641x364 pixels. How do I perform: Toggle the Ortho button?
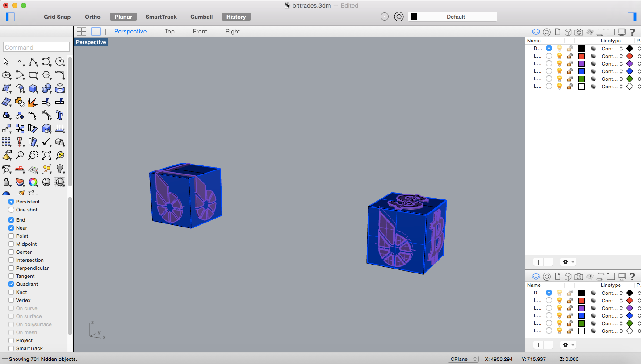tap(93, 17)
